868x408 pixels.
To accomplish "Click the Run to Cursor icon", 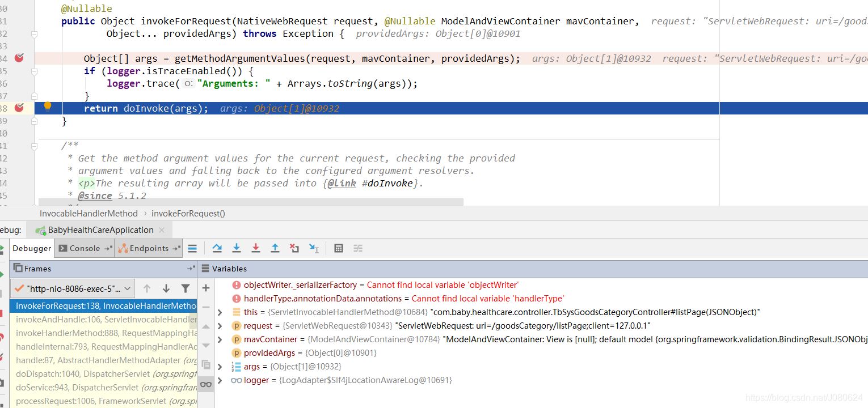I will [x=314, y=248].
